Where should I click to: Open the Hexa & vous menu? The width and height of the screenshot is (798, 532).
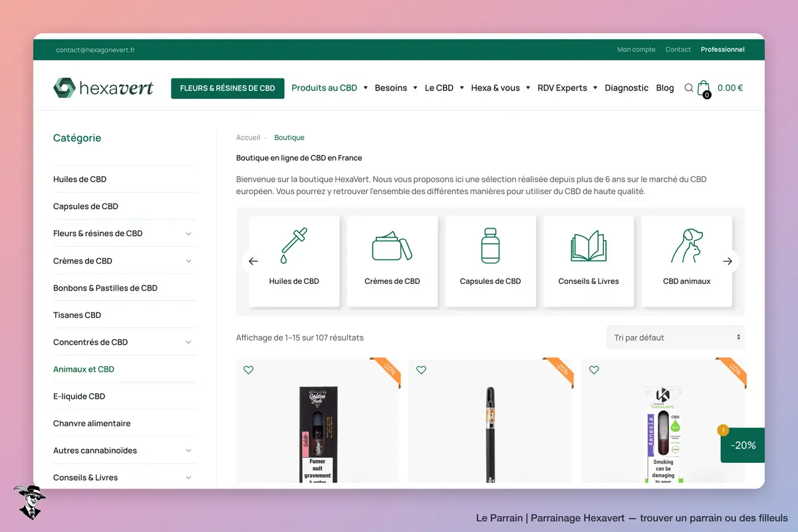pos(501,88)
